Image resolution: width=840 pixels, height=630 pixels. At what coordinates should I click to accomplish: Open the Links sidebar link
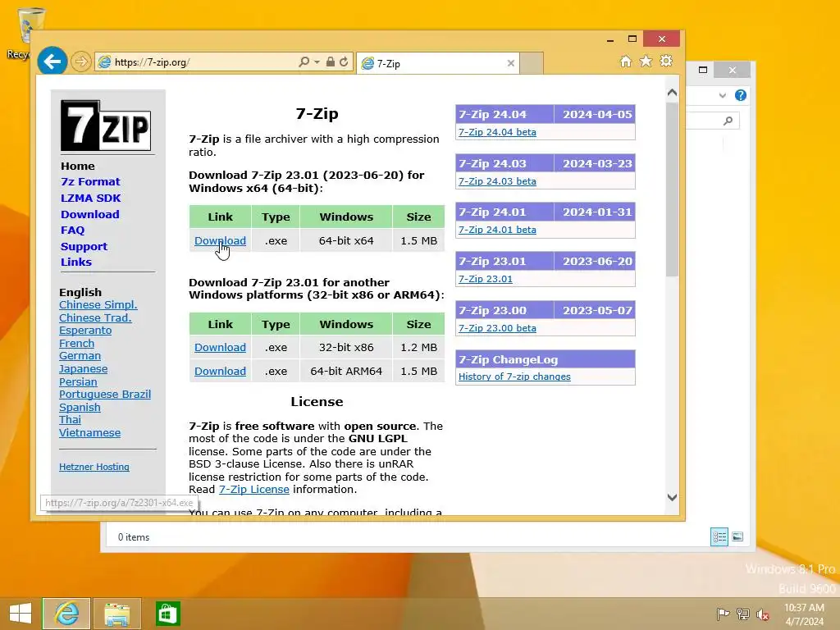(x=76, y=262)
